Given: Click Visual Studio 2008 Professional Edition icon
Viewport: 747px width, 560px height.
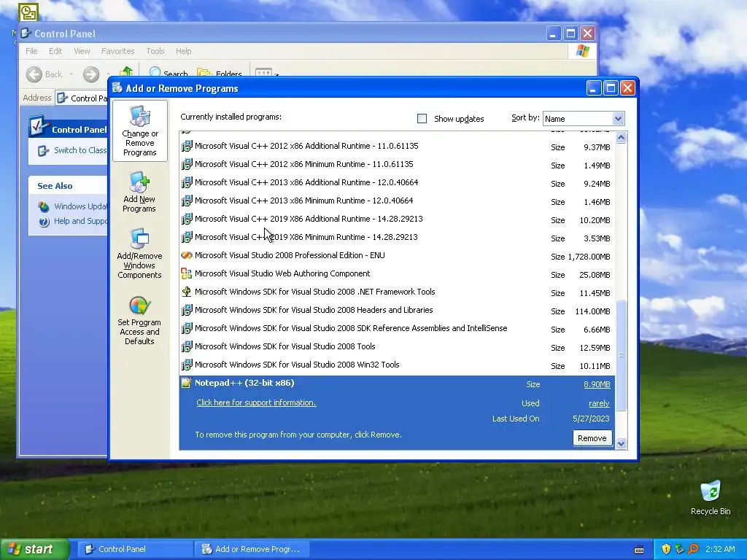Looking at the screenshot, I should click(186, 255).
